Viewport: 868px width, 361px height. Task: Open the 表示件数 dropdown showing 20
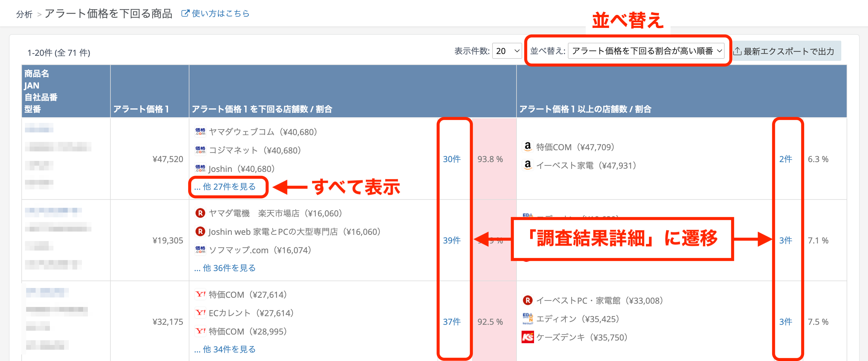click(507, 51)
